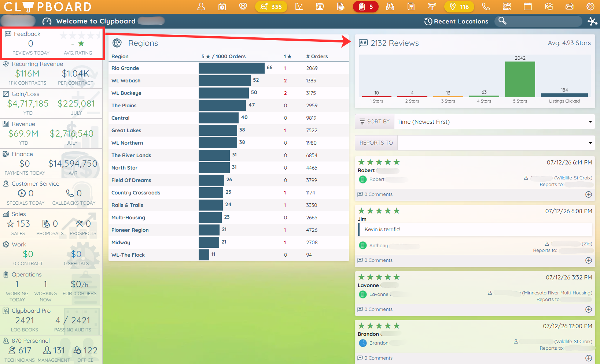The height and width of the screenshot is (364, 600).
Task: Open the Reports To dropdown
Action: click(x=496, y=143)
